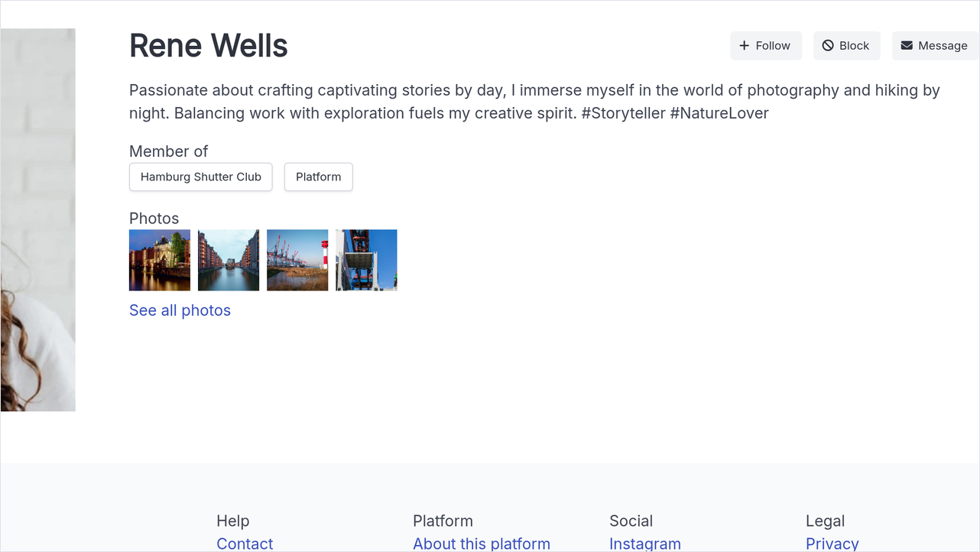Click the #NatureLover hashtag in the bio
The image size is (980, 552).
(x=719, y=113)
